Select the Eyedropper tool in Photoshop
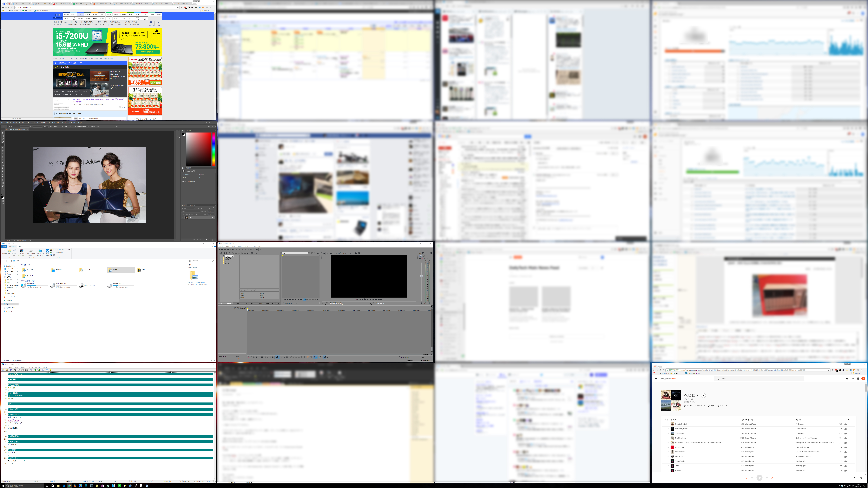The image size is (868, 488). tap(3, 148)
